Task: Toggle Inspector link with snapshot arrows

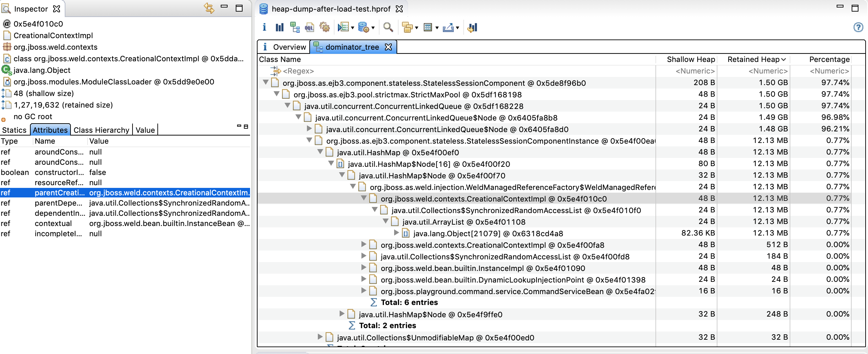Action: click(x=209, y=8)
